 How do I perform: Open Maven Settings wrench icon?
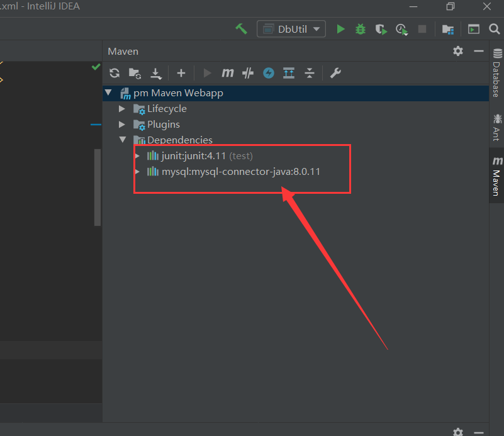[335, 73]
